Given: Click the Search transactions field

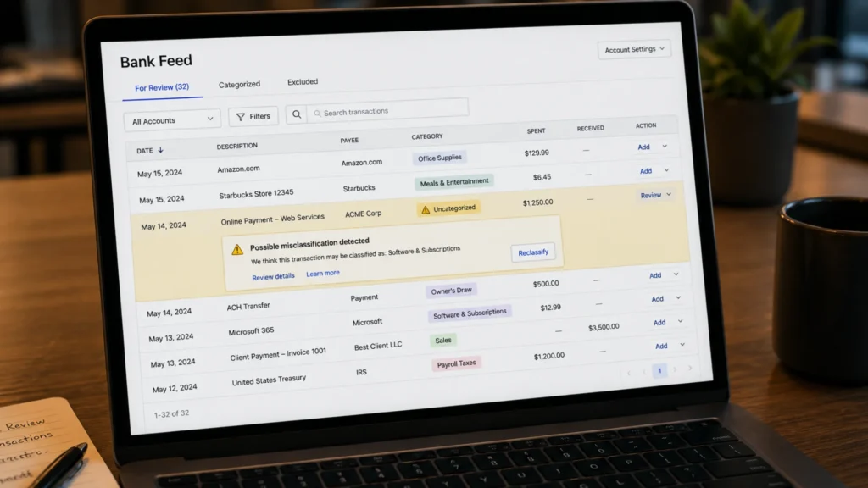Looking at the screenshot, I should [387, 110].
